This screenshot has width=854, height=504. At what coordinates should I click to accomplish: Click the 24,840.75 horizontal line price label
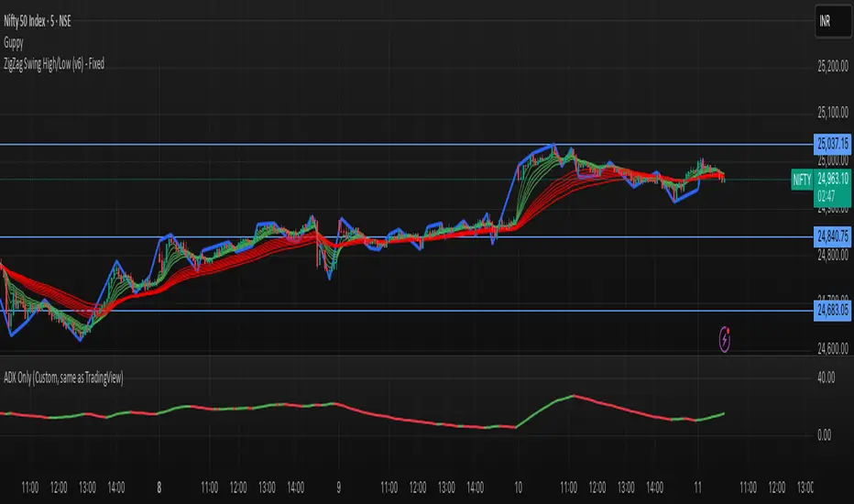click(x=832, y=236)
